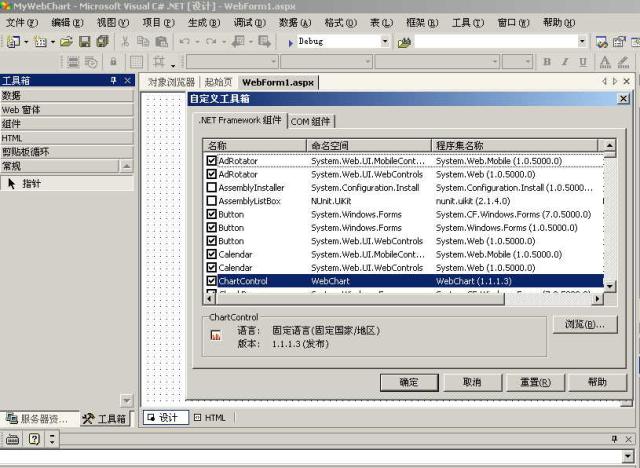Click the 确定 button
The image size is (640, 468).
tap(409, 382)
